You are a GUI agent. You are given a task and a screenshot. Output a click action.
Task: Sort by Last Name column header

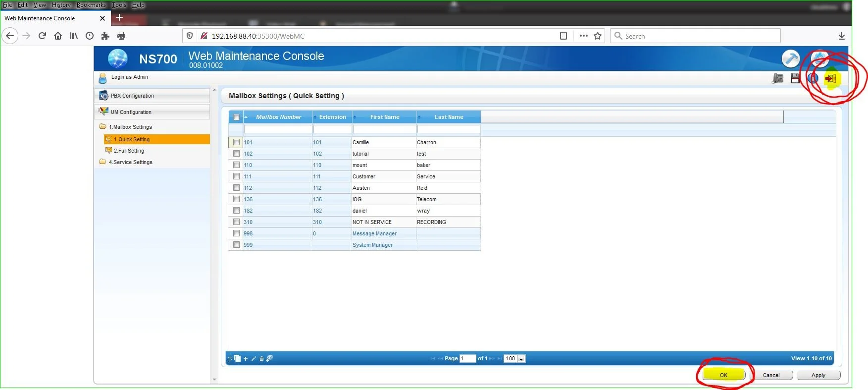click(449, 117)
